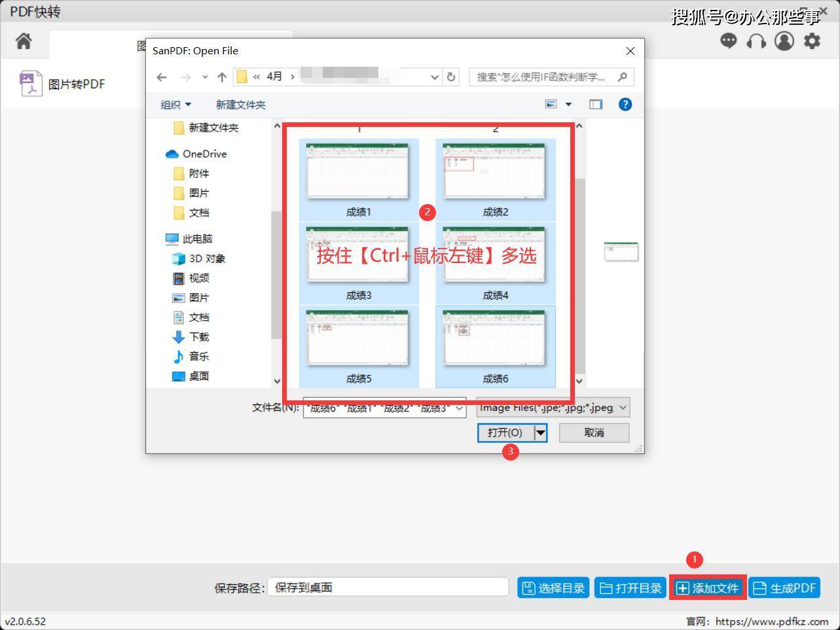Toggle the preview pane icon

coord(596,104)
